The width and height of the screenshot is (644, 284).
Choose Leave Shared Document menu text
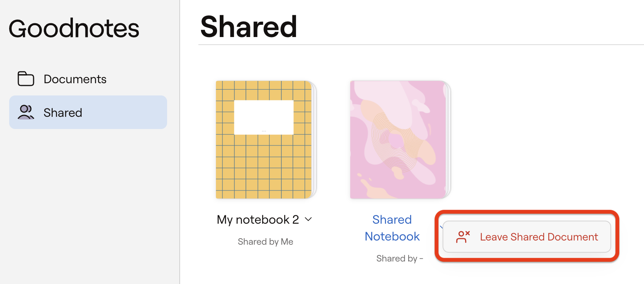click(539, 237)
